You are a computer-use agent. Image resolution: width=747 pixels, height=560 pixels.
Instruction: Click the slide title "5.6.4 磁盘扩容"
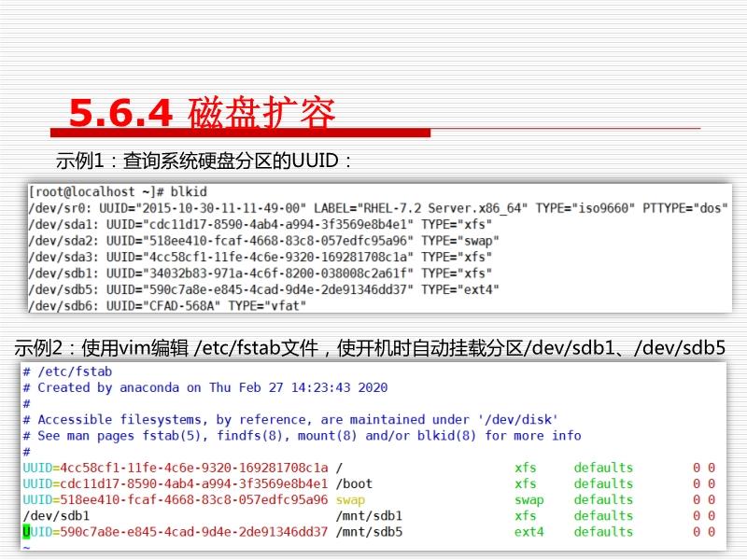(203, 113)
